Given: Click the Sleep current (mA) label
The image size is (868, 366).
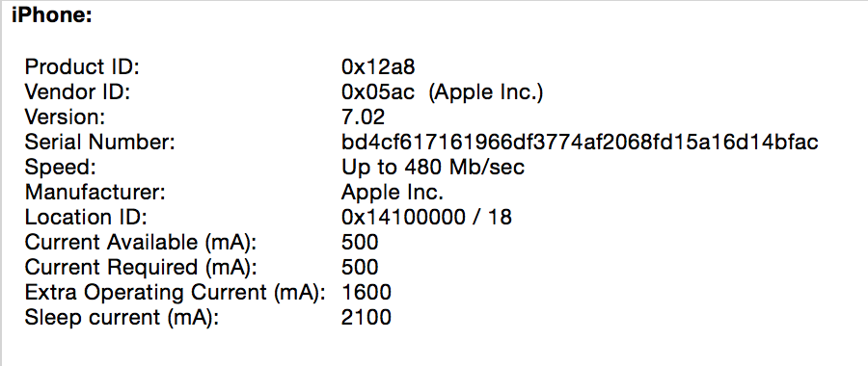Looking at the screenshot, I should coord(122,318).
